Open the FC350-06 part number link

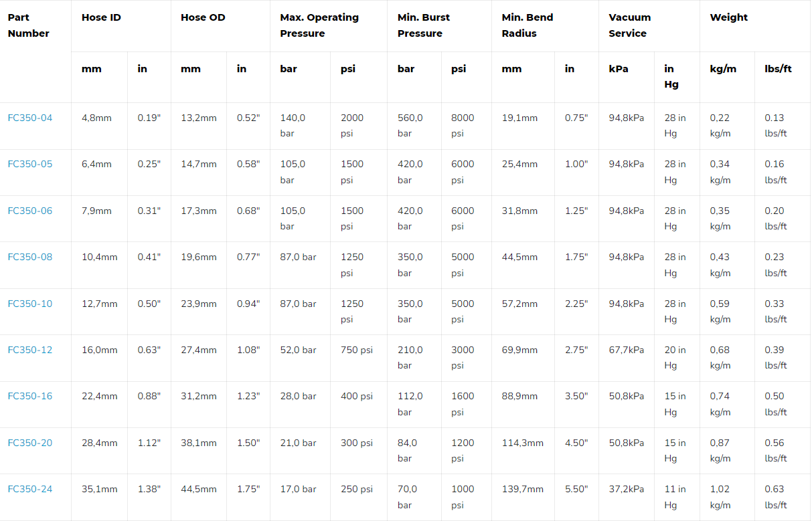(30, 211)
